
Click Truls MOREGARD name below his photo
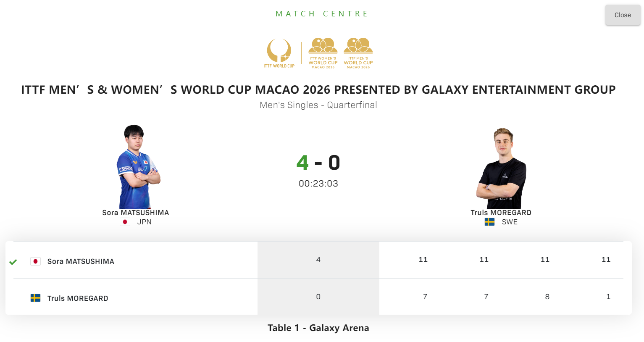point(501,213)
